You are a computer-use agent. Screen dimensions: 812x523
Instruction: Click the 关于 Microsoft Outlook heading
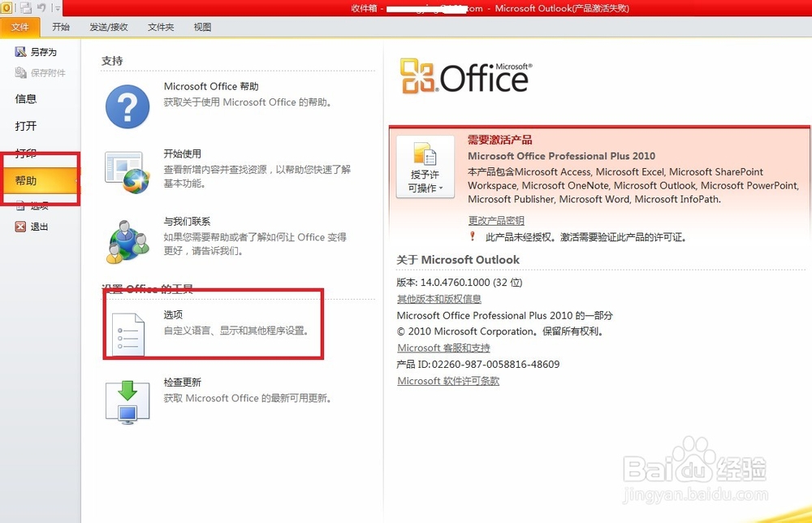(x=458, y=260)
